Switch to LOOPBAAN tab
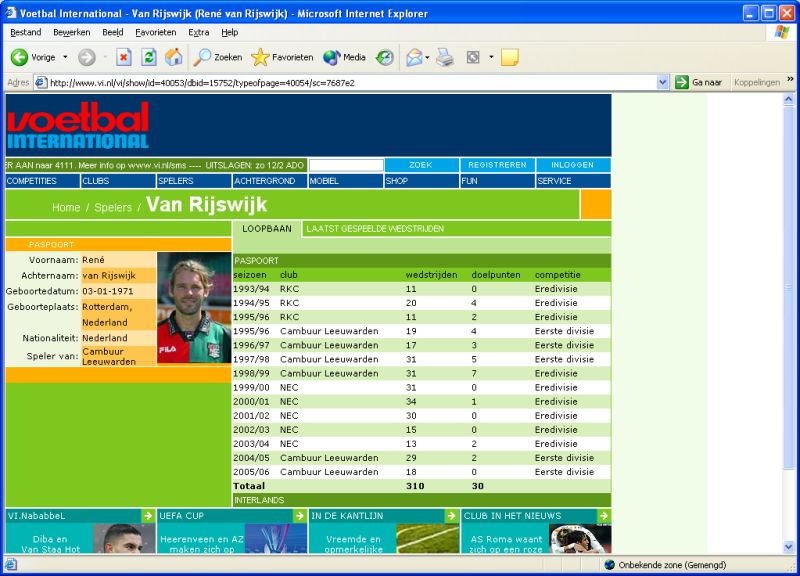Screen dimensions: 800x576 coord(267,229)
